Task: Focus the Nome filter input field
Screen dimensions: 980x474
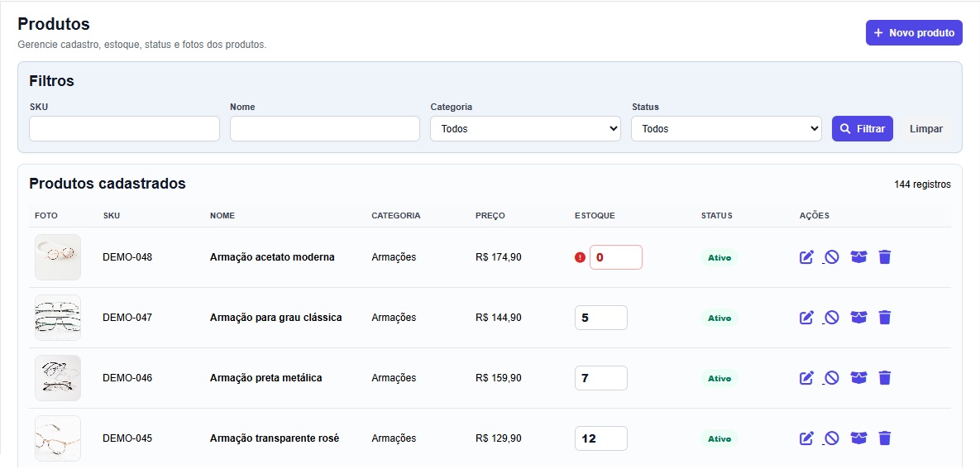Action: [x=325, y=129]
